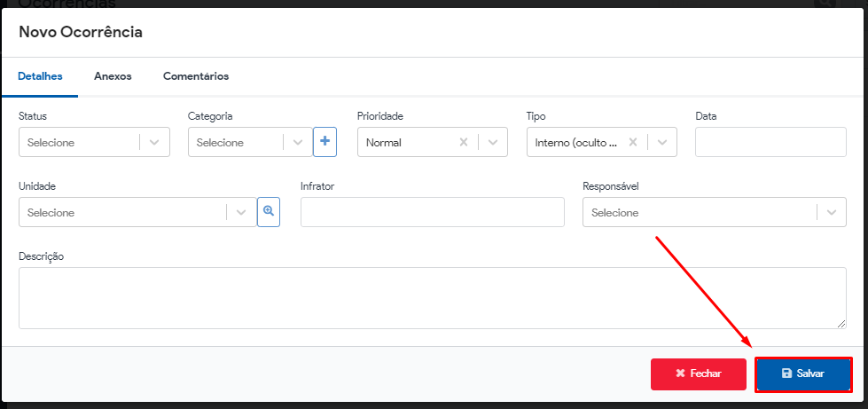Save the occurrence with Salvar
The width and height of the screenshot is (868, 409).
point(803,374)
